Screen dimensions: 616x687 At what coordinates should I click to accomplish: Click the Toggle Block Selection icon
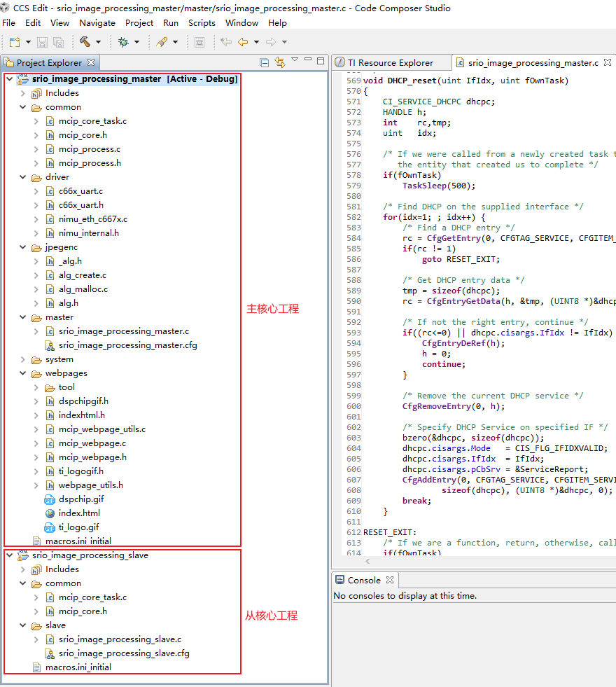199,42
